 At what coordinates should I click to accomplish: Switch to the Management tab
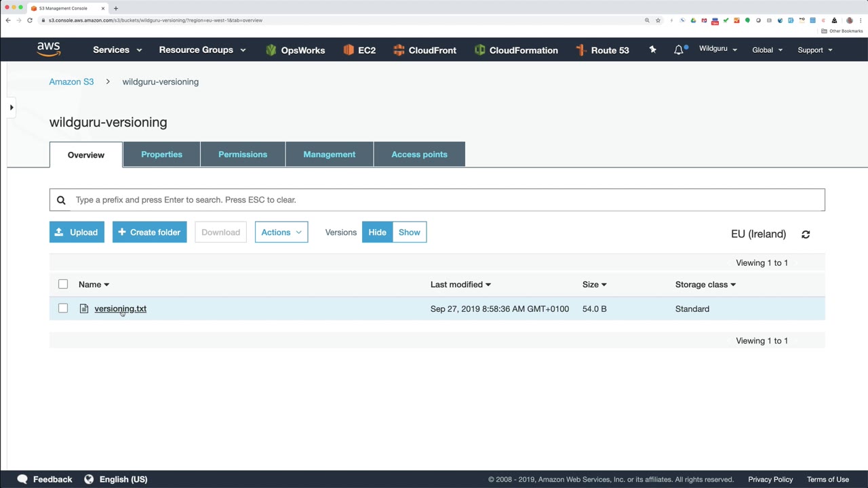click(x=329, y=155)
